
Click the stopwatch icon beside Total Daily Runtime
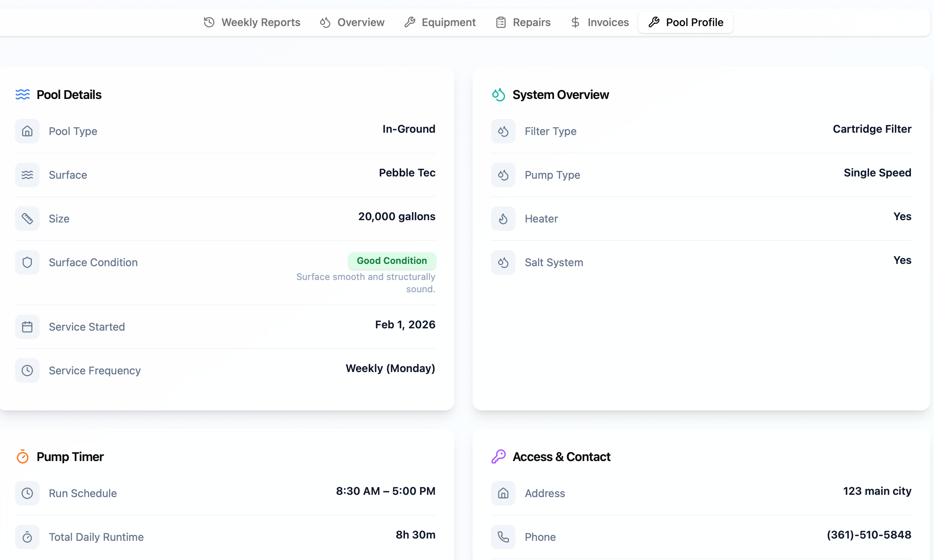(27, 537)
